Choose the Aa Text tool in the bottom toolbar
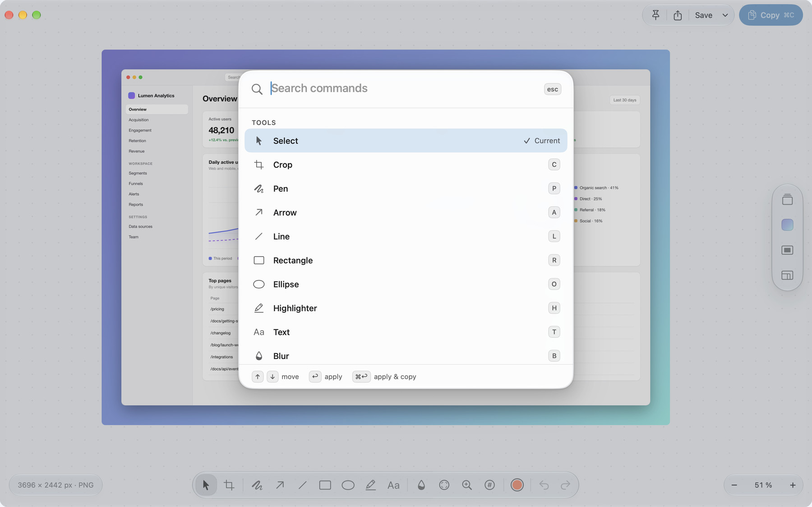This screenshot has height=507, width=812. tap(393, 485)
